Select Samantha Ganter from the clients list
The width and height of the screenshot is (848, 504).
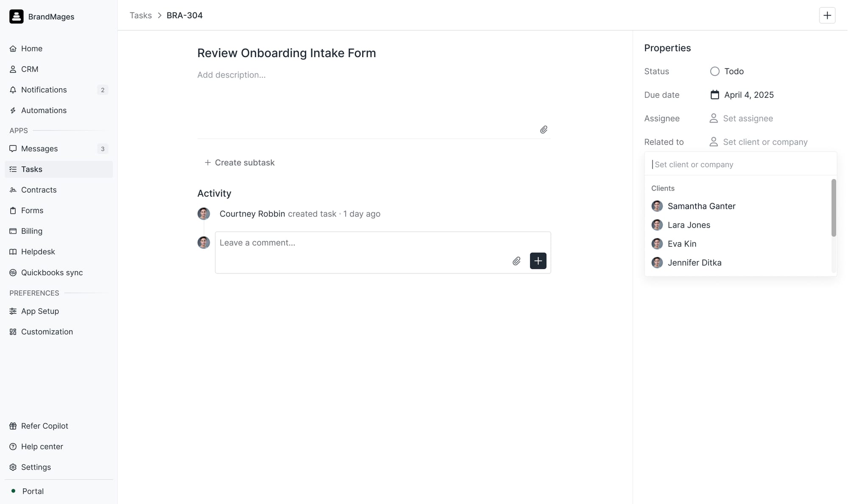tap(701, 206)
